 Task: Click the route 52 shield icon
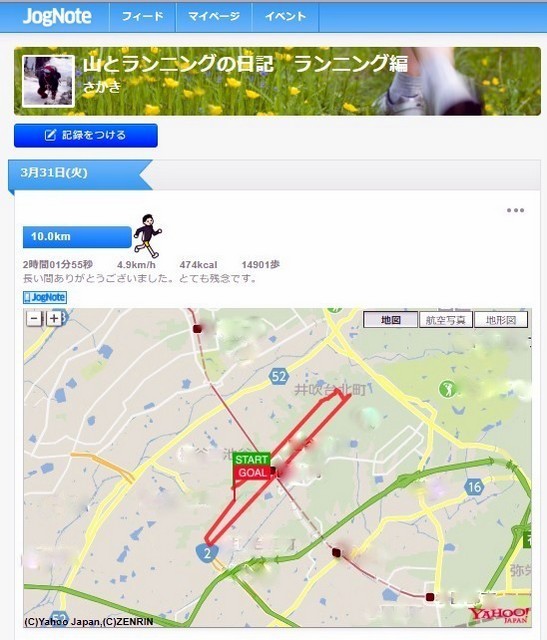click(x=279, y=376)
